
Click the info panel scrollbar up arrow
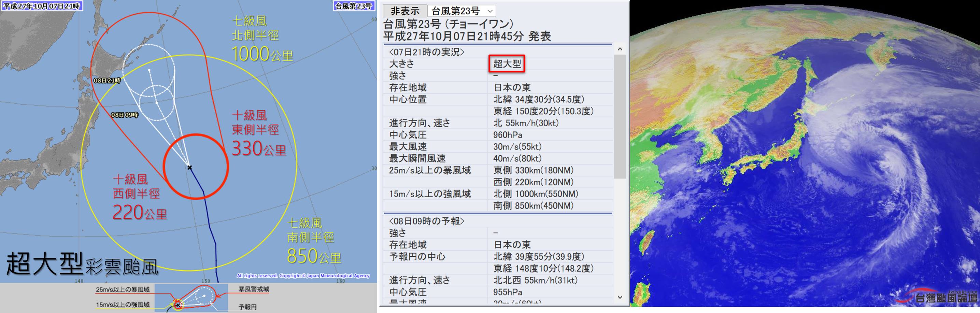pyautogui.click(x=620, y=49)
